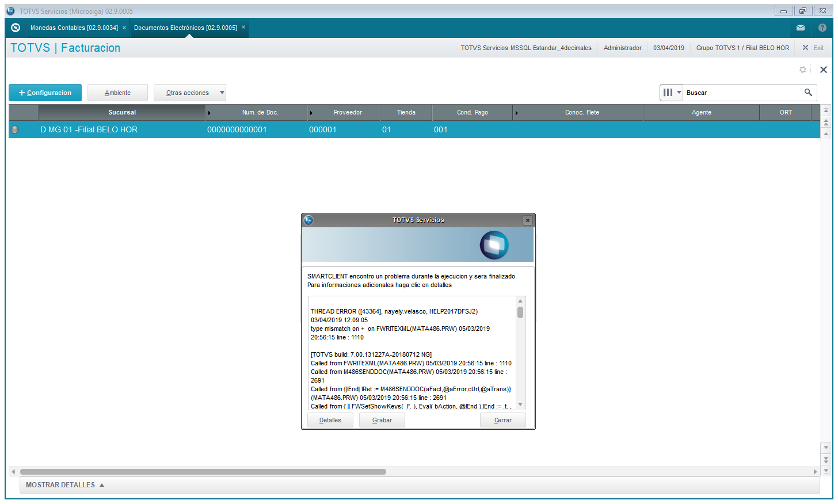Minimize the TOTVS Servicios main window
This screenshot has width=838, height=504.
tap(783, 11)
